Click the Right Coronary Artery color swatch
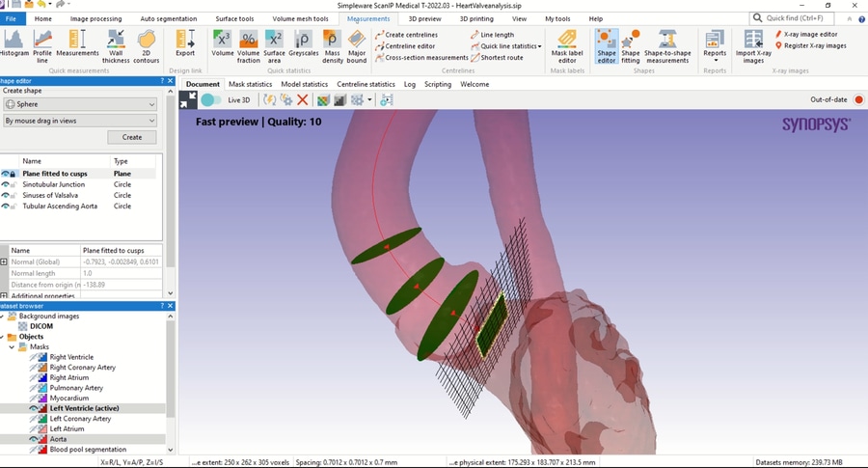 [42, 368]
